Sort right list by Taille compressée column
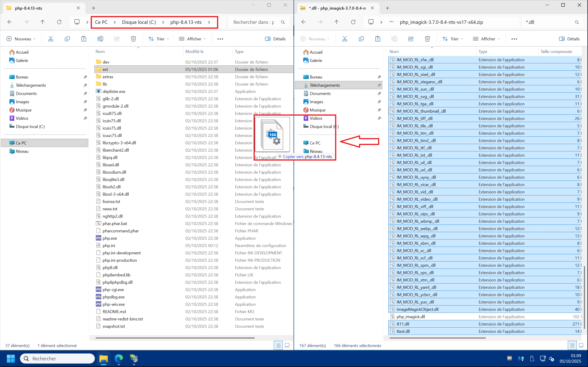This screenshot has width=588, height=367. pos(556,51)
